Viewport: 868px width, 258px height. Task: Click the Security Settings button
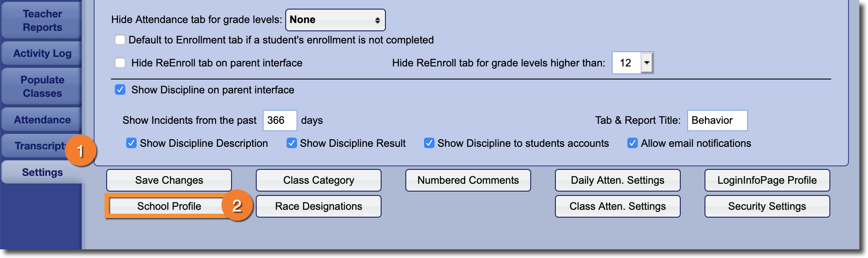click(767, 206)
